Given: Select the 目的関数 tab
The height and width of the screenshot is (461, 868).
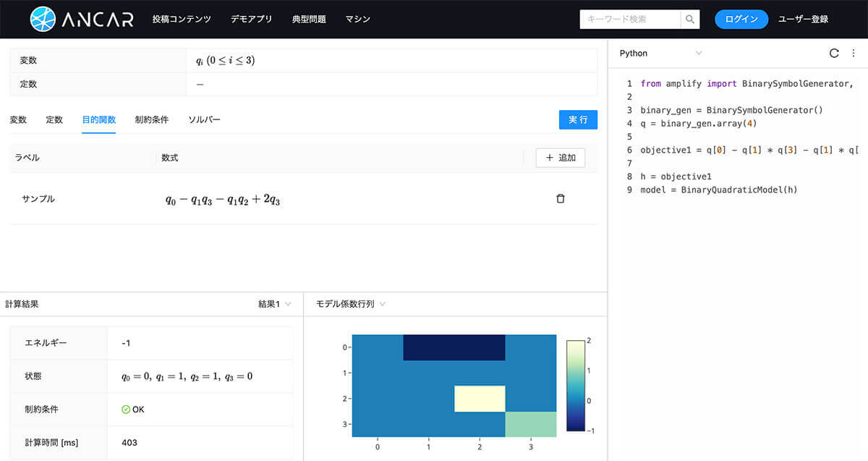Looking at the screenshot, I should (98, 119).
